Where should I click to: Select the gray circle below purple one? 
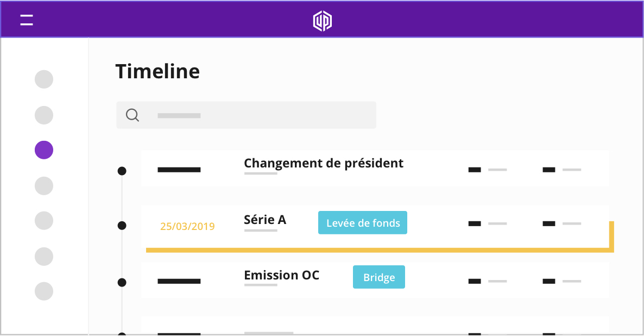[x=44, y=186]
